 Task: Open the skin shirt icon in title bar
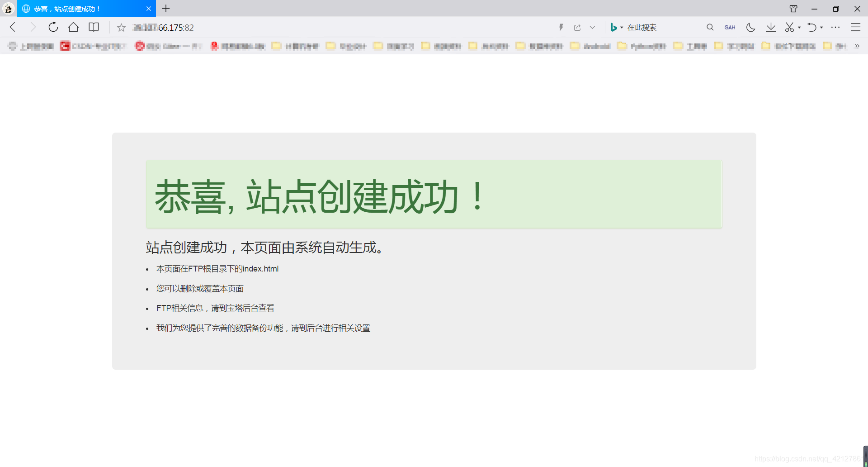point(793,9)
